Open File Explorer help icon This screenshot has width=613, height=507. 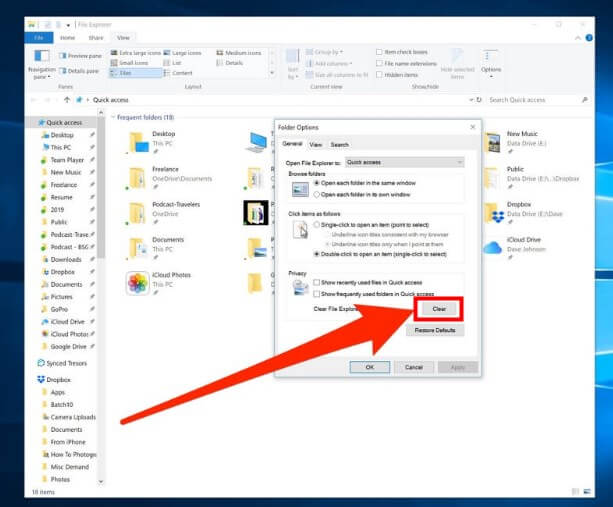coord(589,38)
